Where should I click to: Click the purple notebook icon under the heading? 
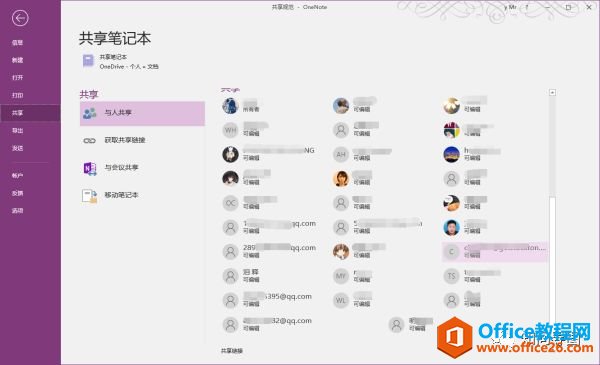(x=88, y=61)
